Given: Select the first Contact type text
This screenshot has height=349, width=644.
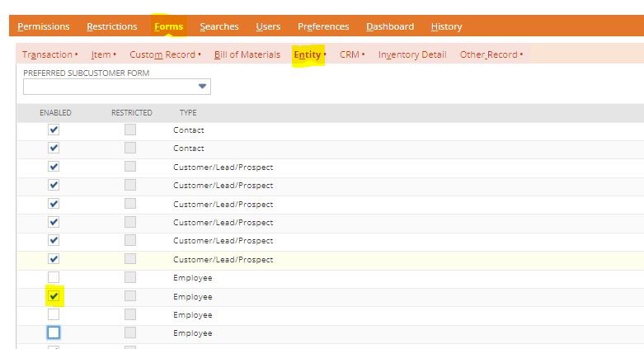Looking at the screenshot, I should 189,130.
